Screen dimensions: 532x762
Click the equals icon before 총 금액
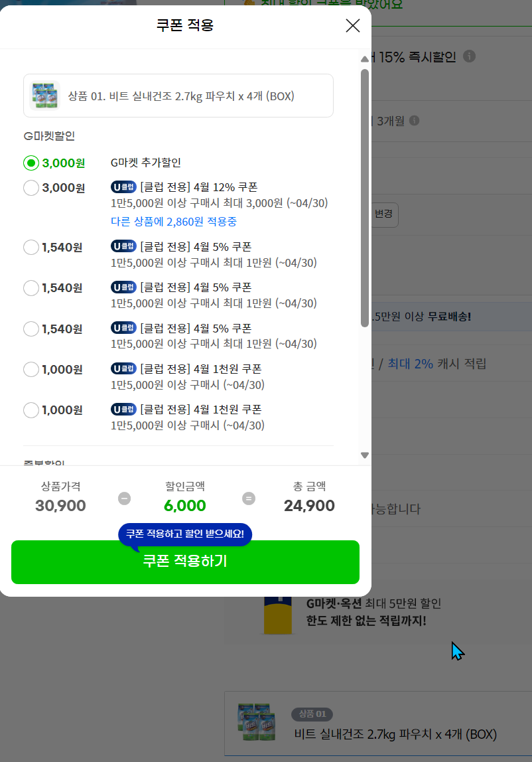point(249,498)
